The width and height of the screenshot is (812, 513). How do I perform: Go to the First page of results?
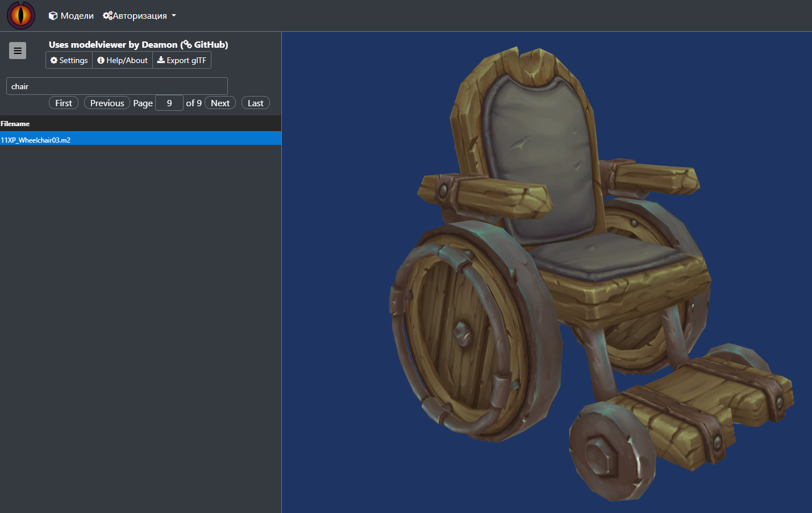(64, 103)
